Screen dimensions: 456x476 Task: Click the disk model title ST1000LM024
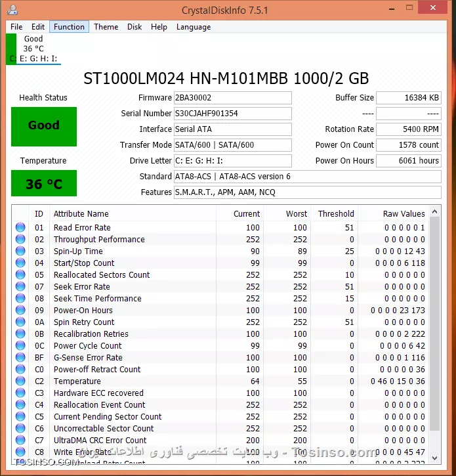226,79
